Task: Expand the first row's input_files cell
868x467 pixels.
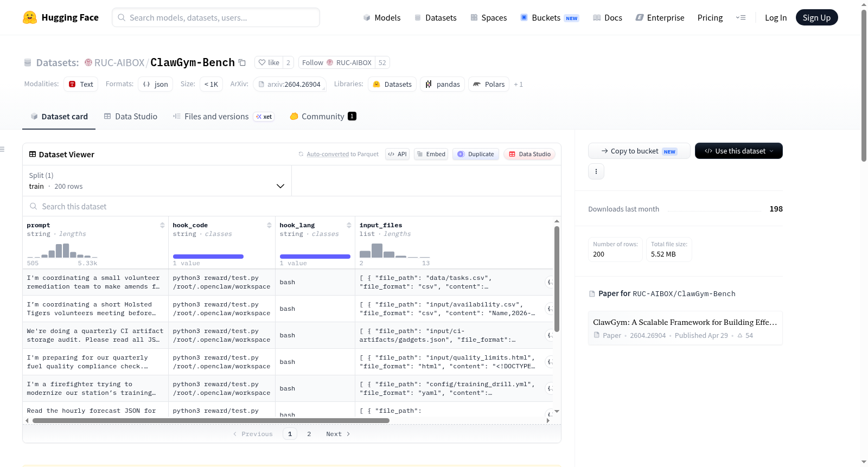Action: click(x=549, y=282)
